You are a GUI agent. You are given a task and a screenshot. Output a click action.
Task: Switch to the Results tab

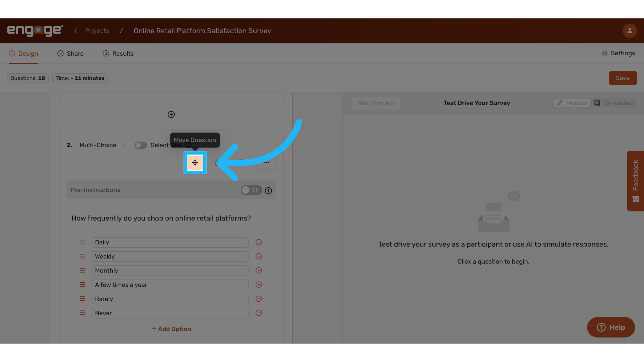118,54
